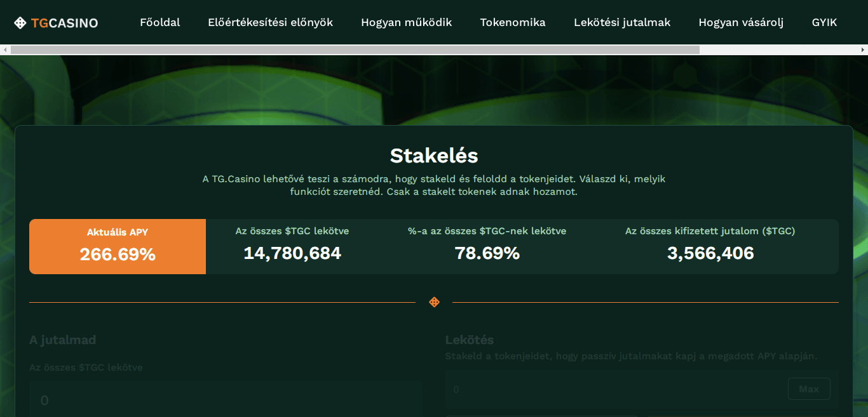Click 'Az összes kifizetett jutalom ($TGC)' label
This screenshot has height=417, width=868.
coord(710,231)
